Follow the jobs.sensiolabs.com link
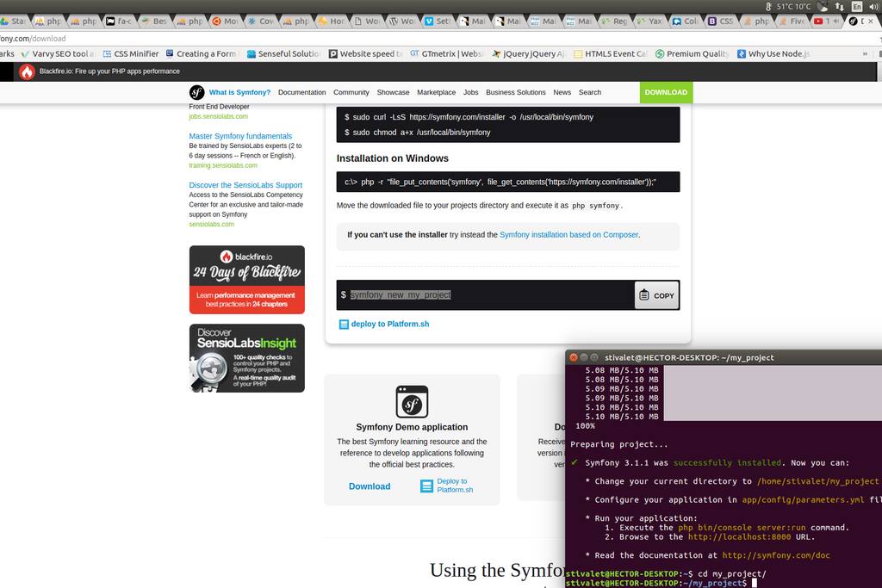 click(x=218, y=116)
